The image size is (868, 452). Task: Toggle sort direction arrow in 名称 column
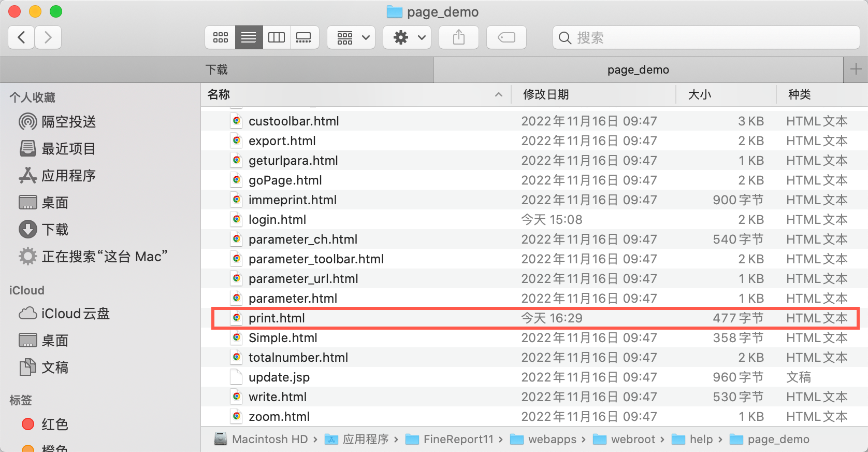[499, 94]
